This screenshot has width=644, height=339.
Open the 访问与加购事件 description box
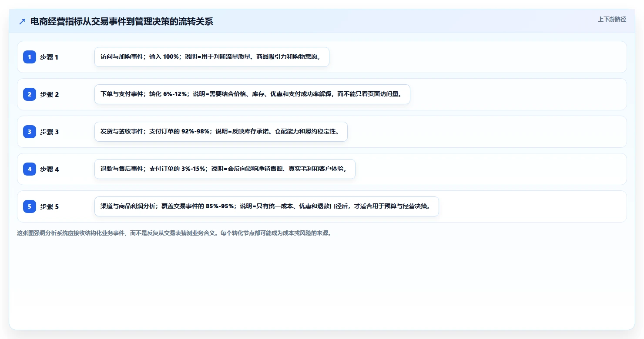[x=212, y=57]
